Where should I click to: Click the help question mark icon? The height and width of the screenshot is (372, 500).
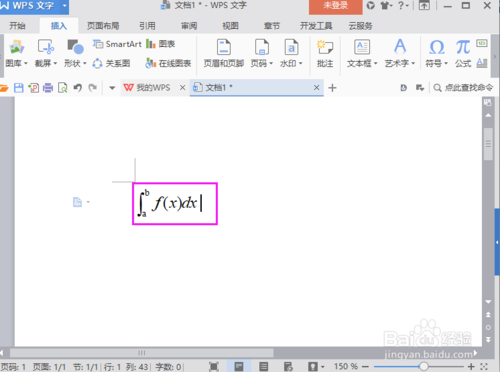coord(402,6)
